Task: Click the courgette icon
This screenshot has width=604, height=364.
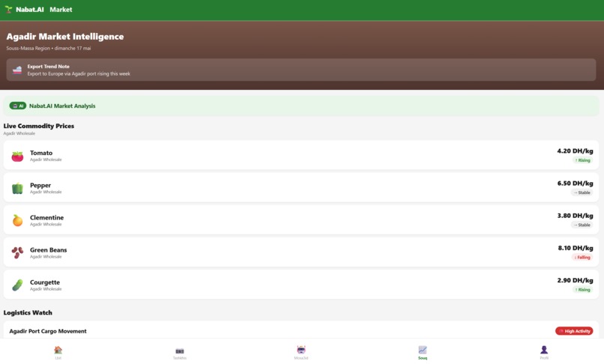Action: click(x=17, y=285)
